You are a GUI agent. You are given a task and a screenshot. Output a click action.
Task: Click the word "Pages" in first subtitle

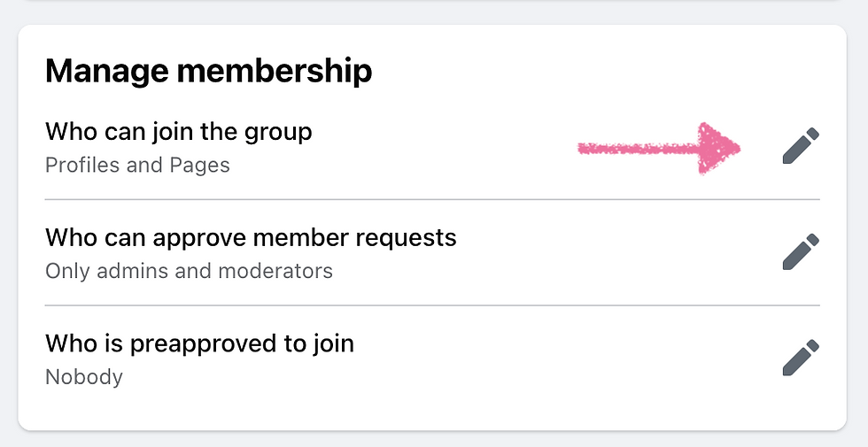pyautogui.click(x=200, y=165)
